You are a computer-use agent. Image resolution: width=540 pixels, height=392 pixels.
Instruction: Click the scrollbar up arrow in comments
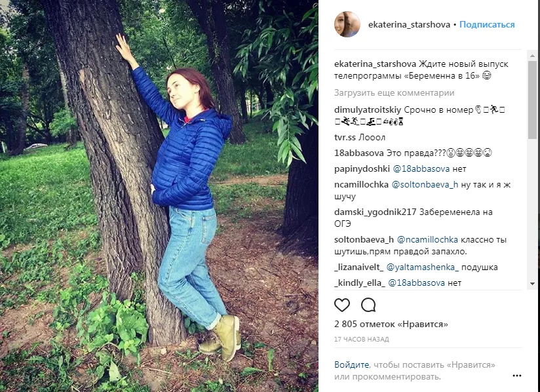click(x=532, y=55)
